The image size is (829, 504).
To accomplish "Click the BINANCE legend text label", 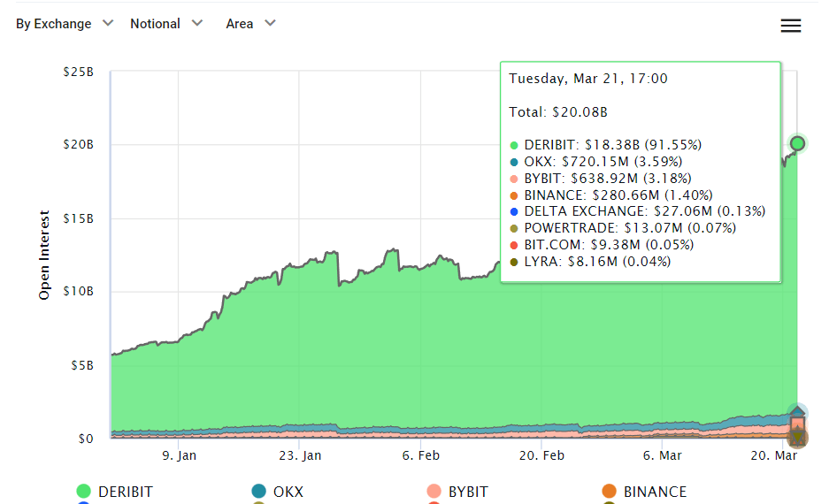I will click(655, 492).
